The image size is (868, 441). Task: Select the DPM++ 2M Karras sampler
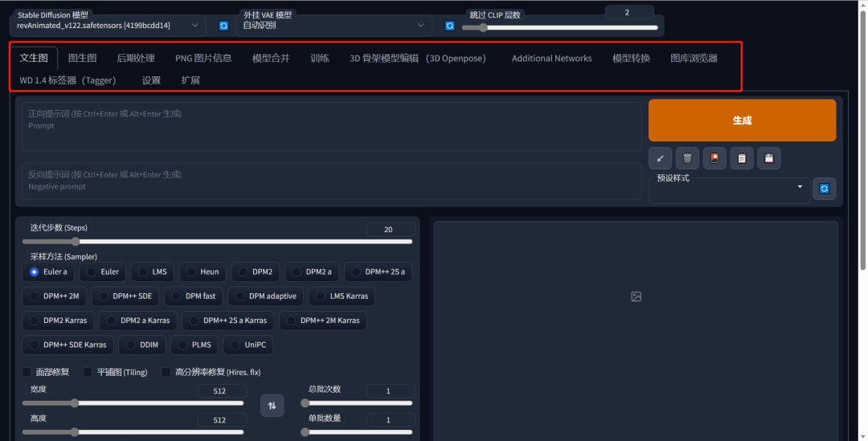point(323,321)
